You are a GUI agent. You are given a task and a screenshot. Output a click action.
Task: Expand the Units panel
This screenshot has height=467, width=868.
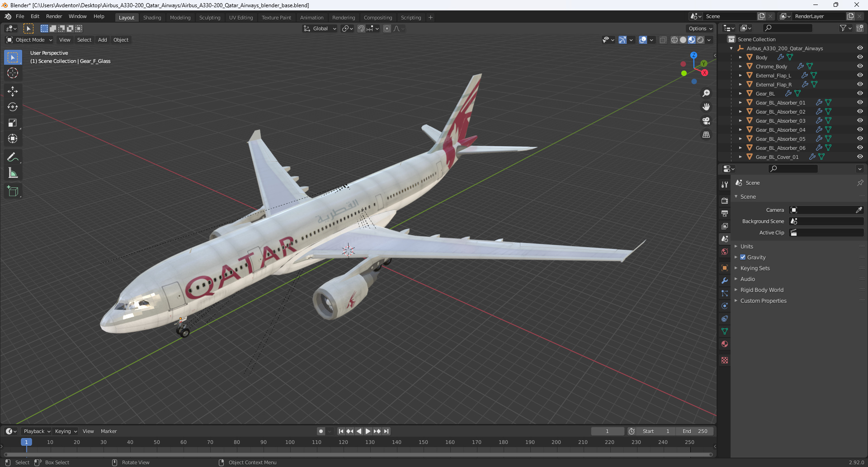point(746,246)
